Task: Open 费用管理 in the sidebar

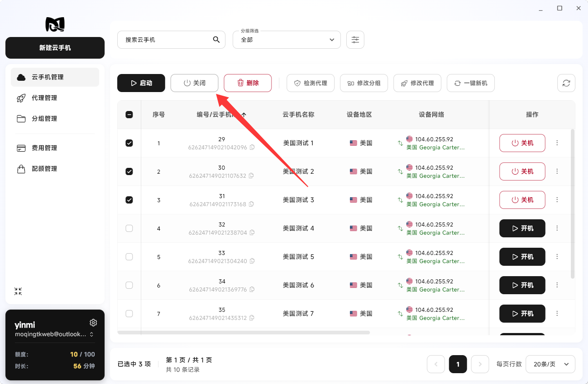Action: 55,148
